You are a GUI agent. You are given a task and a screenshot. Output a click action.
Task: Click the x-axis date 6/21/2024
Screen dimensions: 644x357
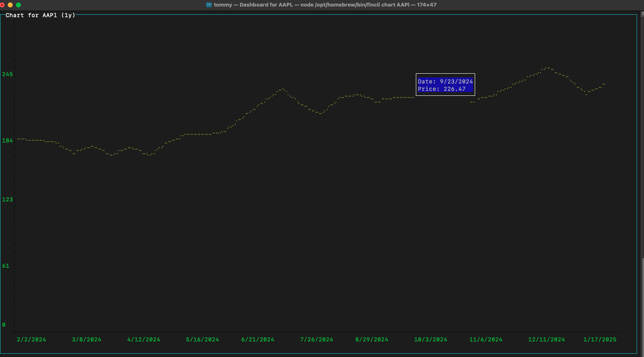258,339
